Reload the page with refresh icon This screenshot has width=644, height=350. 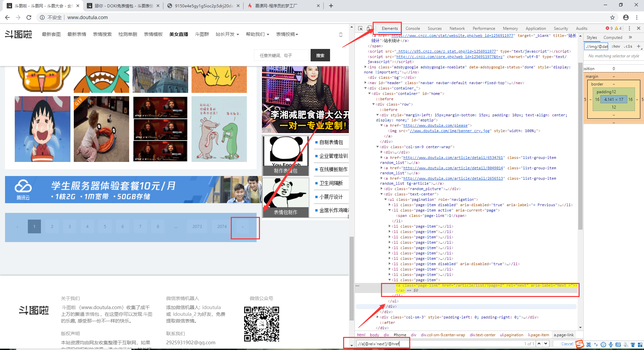(x=29, y=17)
